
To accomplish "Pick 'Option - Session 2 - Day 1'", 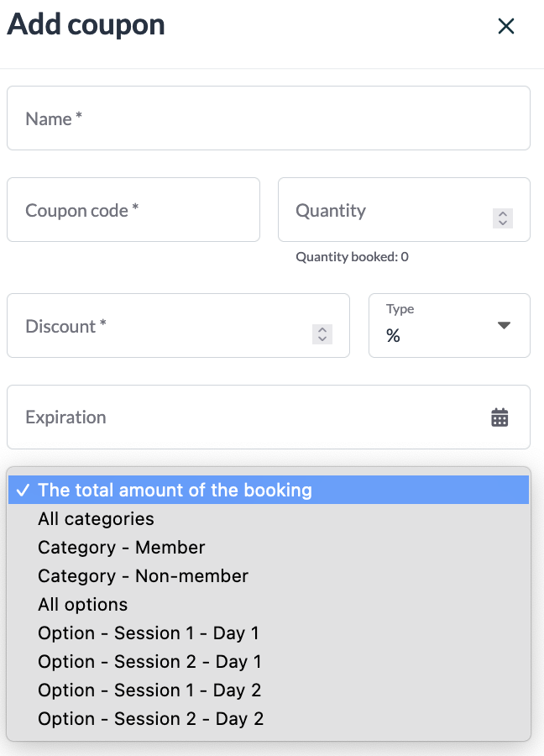I will (149, 662).
